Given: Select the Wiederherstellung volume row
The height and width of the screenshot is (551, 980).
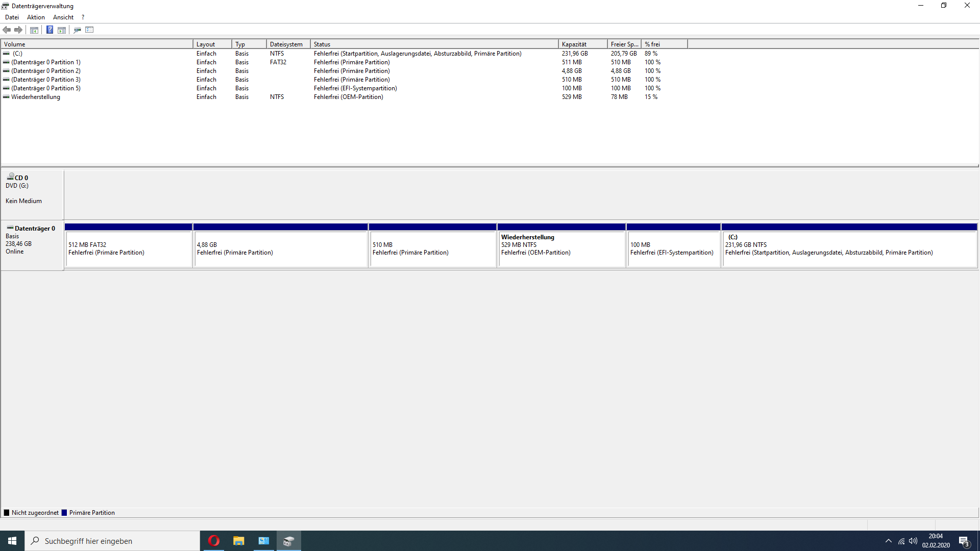Looking at the screenshot, I should [36, 97].
